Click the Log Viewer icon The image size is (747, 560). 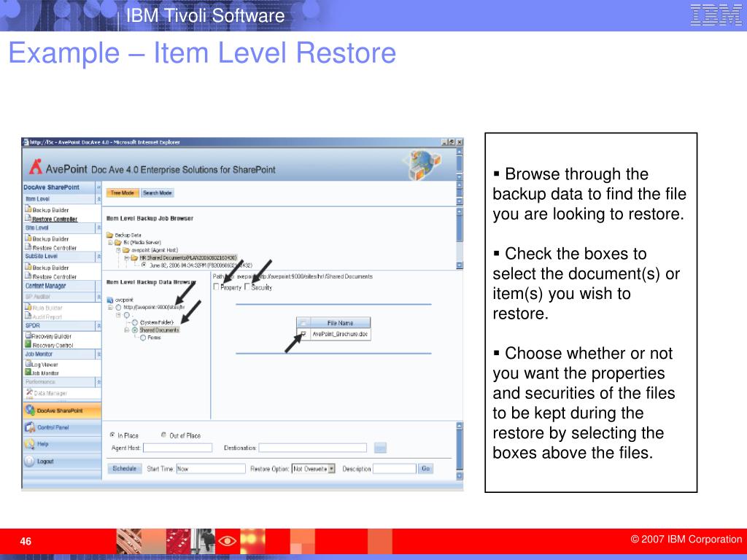28,364
